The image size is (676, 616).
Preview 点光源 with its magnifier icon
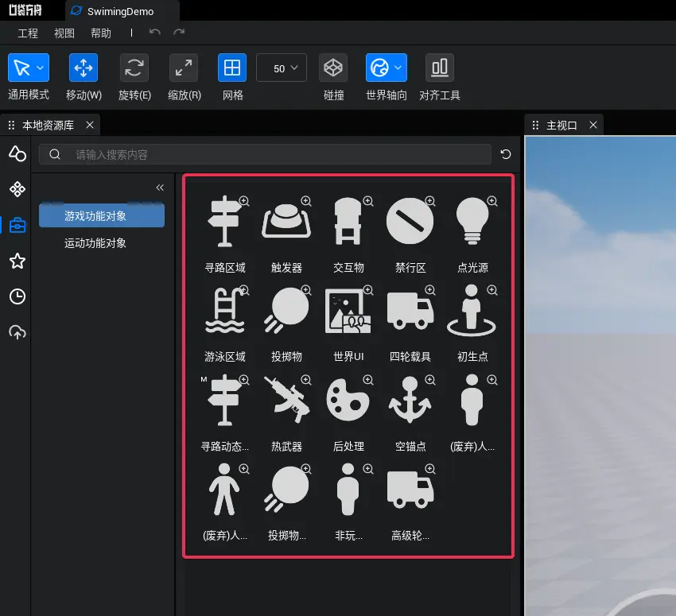click(492, 201)
